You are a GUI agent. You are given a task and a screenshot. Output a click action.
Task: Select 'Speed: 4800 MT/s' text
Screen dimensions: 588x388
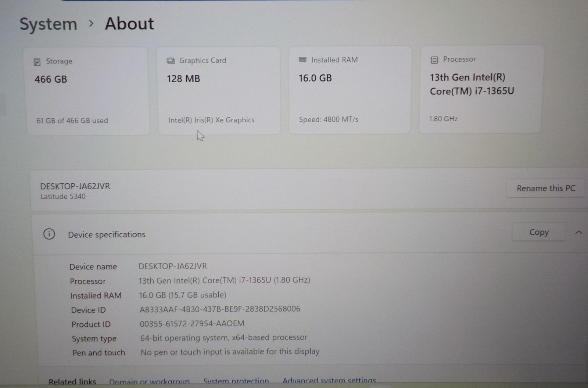point(329,119)
